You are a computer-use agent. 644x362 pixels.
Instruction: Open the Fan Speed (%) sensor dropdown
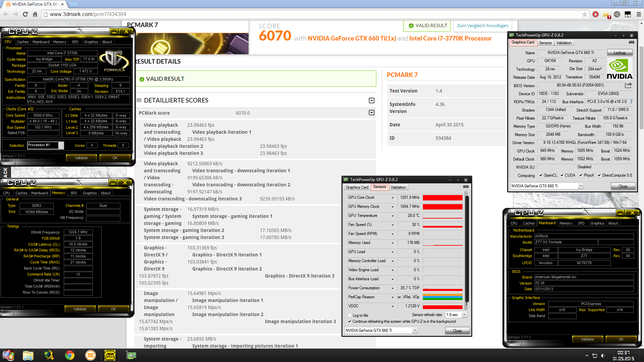(393, 225)
